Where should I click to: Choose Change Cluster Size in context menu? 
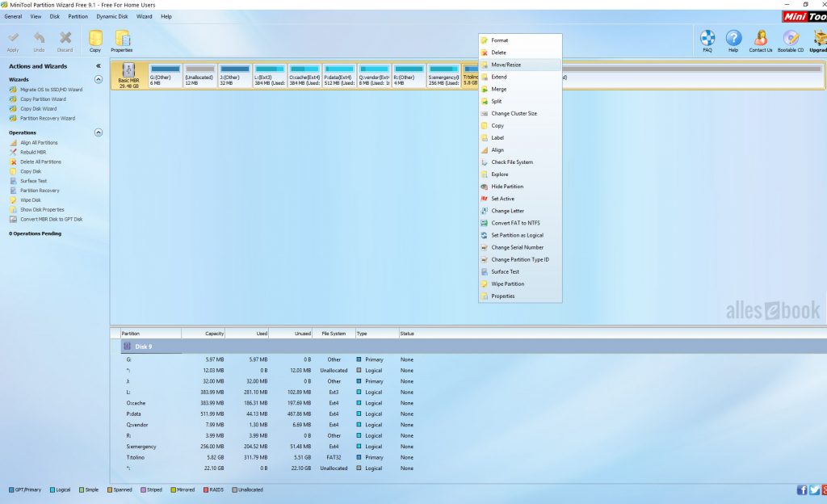click(x=520, y=113)
